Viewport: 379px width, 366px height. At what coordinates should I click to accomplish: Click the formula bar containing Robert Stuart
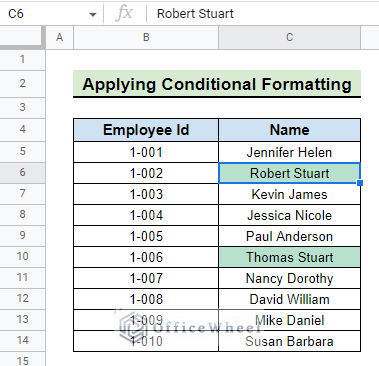click(x=263, y=14)
